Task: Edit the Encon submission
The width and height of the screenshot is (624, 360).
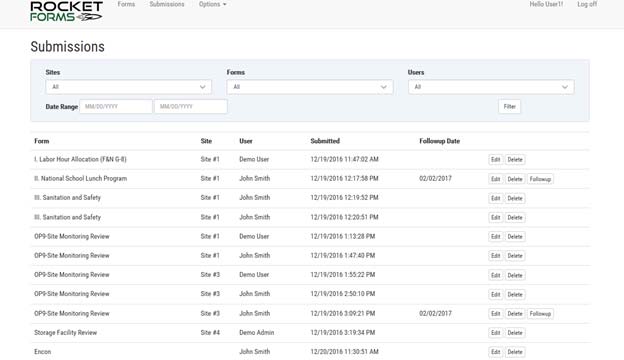Action: pyautogui.click(x=495, y=352)
